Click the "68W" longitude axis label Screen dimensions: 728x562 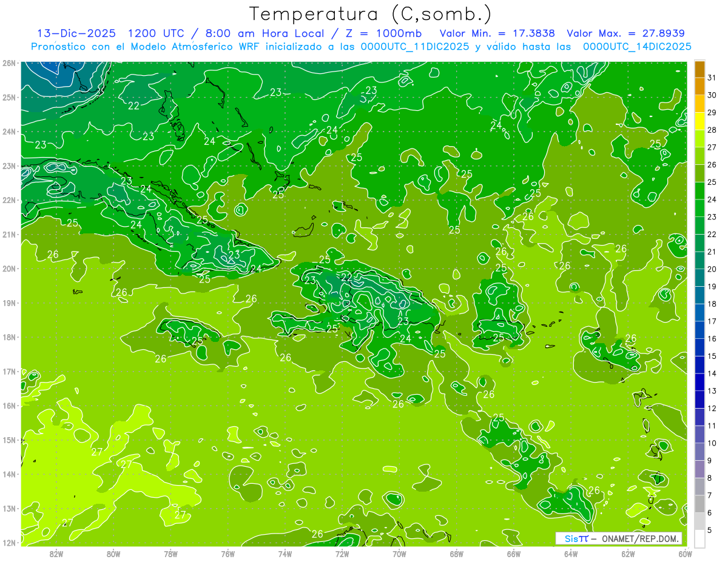pyautogui.click(x=457, y=553)
